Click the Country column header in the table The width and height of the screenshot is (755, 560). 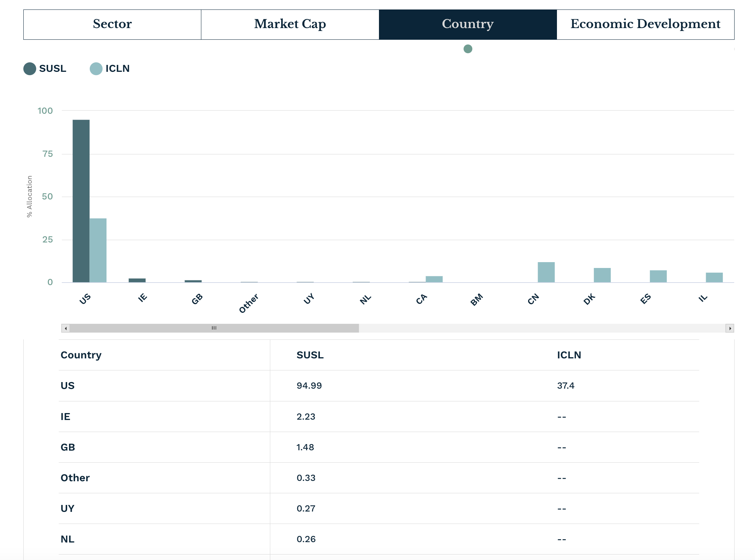[x=81, y=355]
